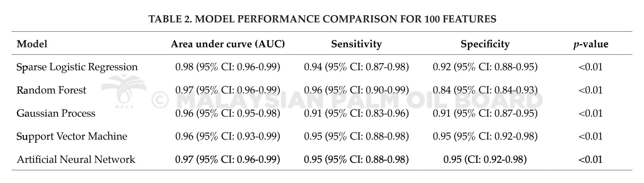Click the 'p-value' column header
The width and height of the screenshot is (644, 183).
591,44
